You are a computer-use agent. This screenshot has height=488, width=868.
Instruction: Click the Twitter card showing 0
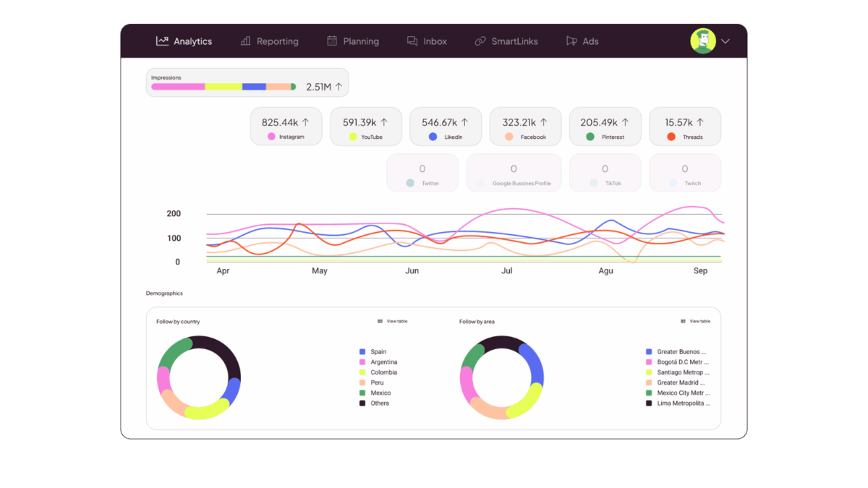pos(422,173)
